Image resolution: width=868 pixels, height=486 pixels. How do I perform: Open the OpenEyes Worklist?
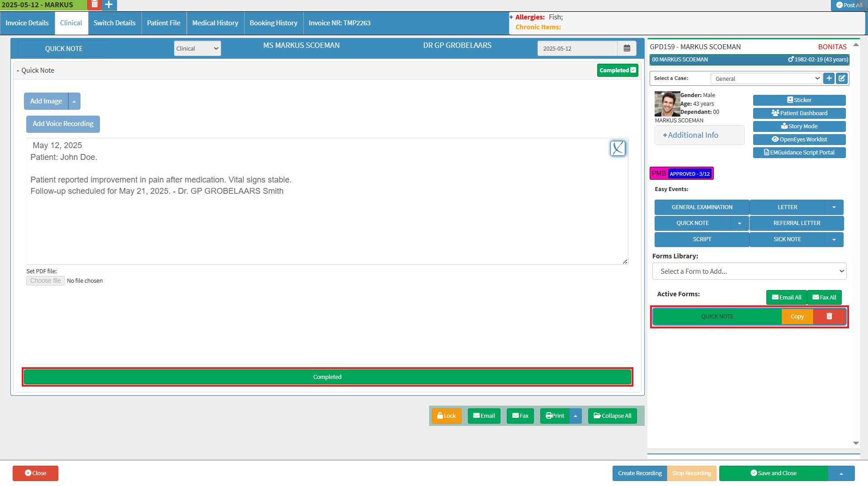[799, 140]
